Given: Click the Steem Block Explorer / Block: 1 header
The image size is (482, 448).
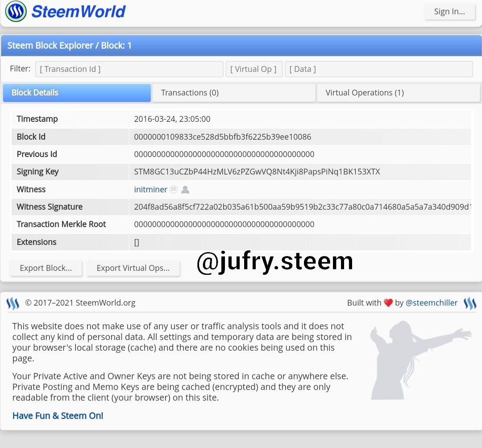Looking at the screenshot, I should pos(70,46).
